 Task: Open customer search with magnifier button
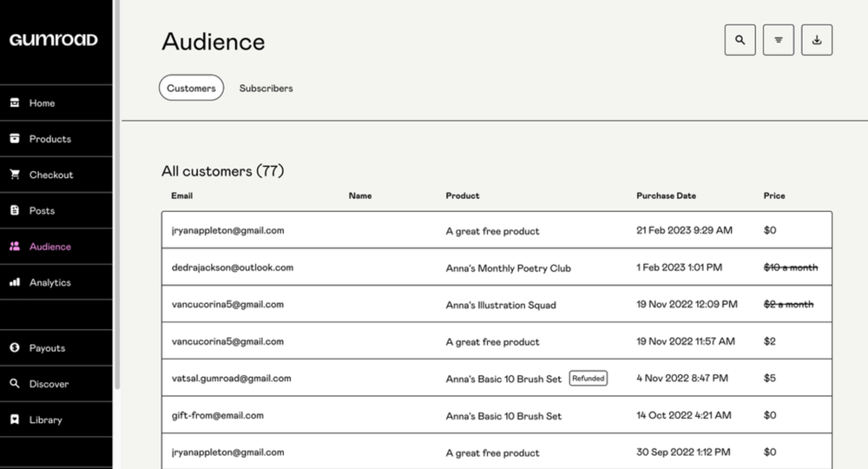point(740,40)
